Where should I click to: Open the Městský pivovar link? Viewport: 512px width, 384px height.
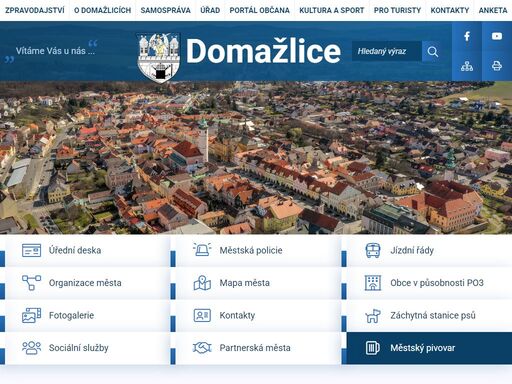click(422, 348)
